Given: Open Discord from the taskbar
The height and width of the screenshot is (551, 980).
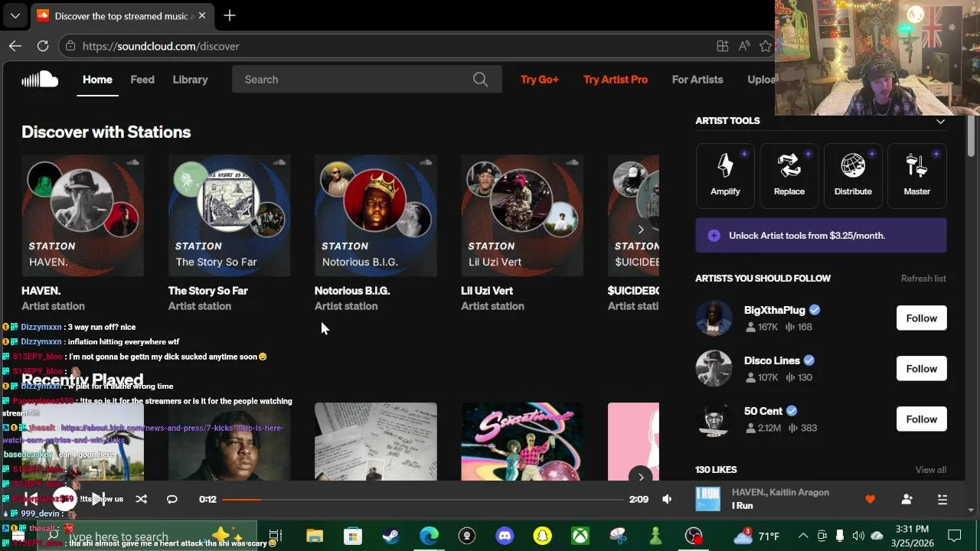Looking at the screenshot, I should pyautogui.click(x=505, y=536).
